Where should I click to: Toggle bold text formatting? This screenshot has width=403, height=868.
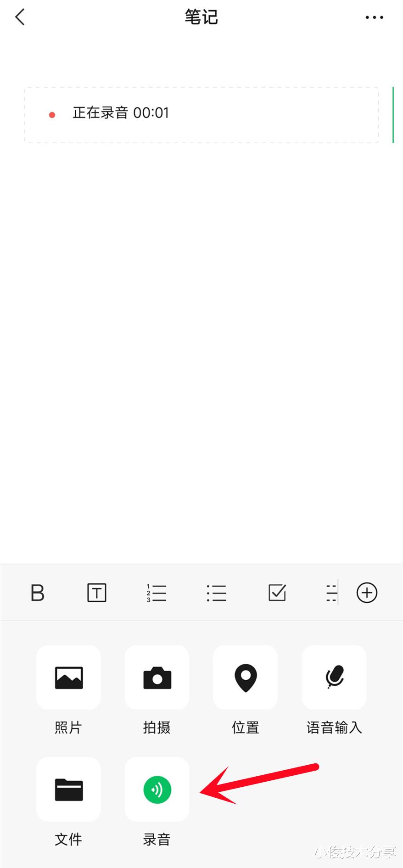click(37, 593)
